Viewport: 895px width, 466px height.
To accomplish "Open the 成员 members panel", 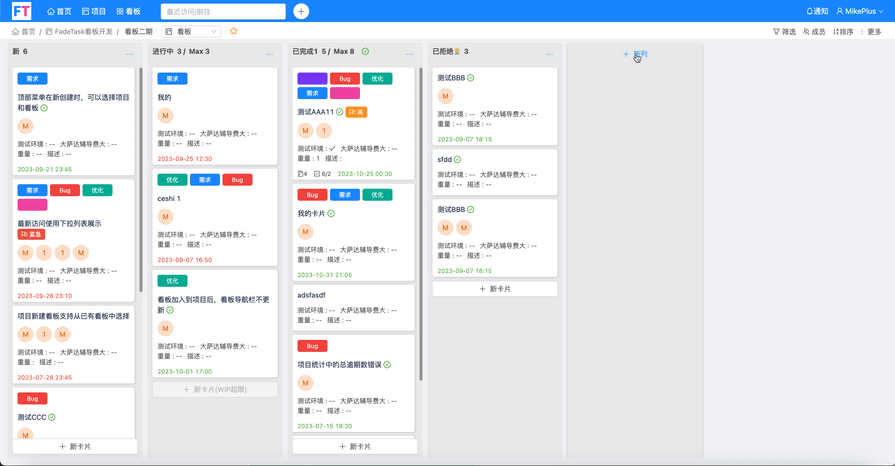I will pyautogui.click(x=814, y=32).
